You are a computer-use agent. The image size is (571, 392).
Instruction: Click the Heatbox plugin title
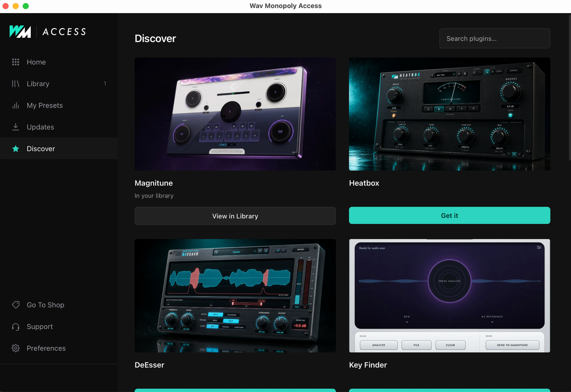point(364,183)
